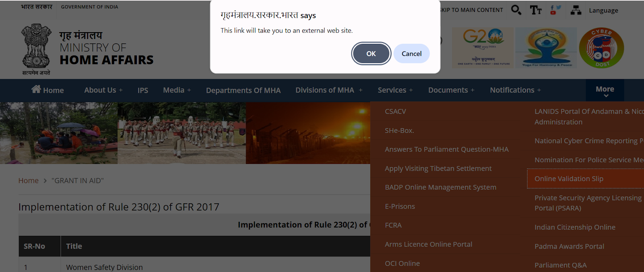Viewport: 644px width, 272px height.
Task: Click the flood rescue banner photo
Action: point(59,133)
